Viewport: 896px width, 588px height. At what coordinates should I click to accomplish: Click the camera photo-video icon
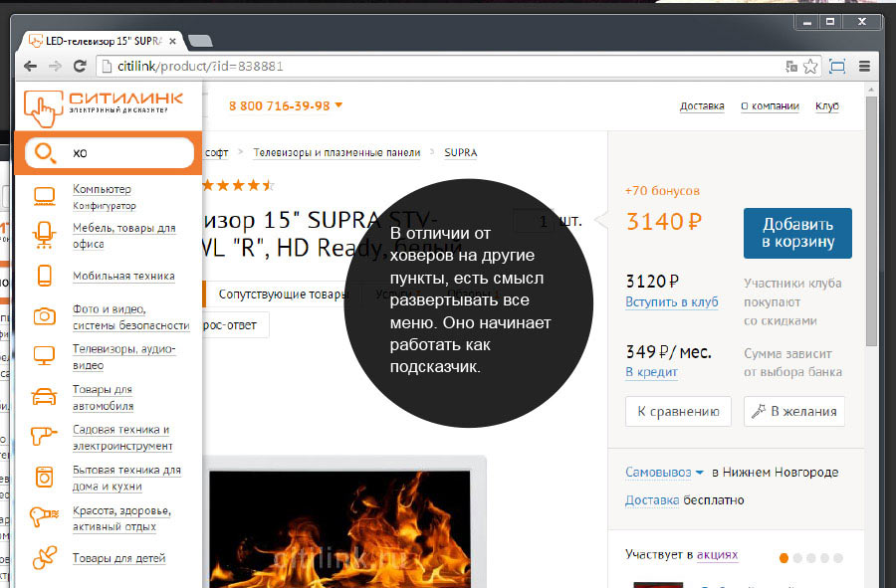click(x=45, y=316)
